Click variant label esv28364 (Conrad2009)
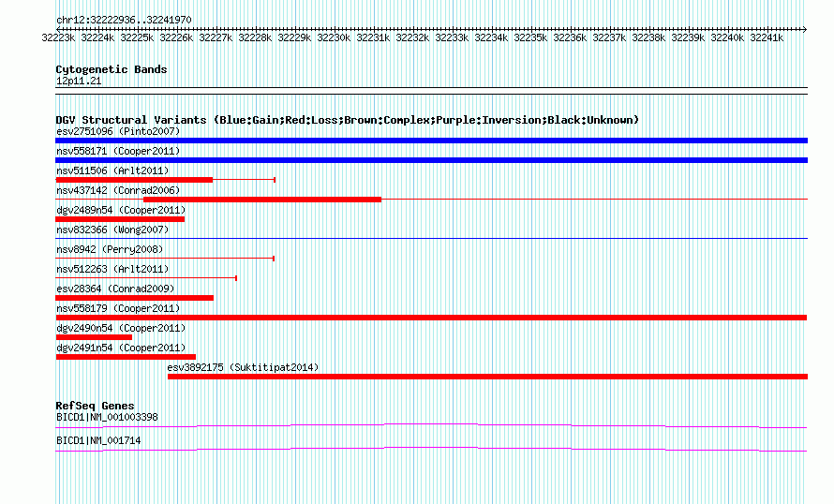The image size is (834, 504). [x=115, y=289]
